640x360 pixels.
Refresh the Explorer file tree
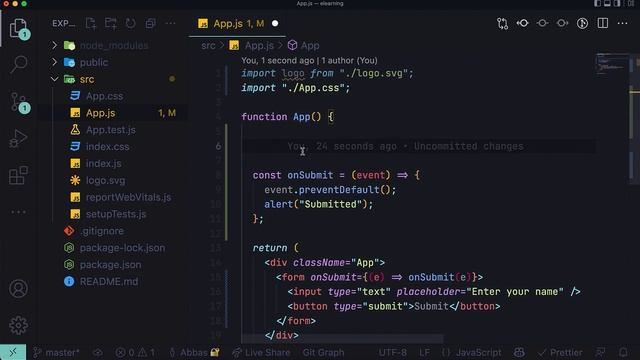point(131,23)
